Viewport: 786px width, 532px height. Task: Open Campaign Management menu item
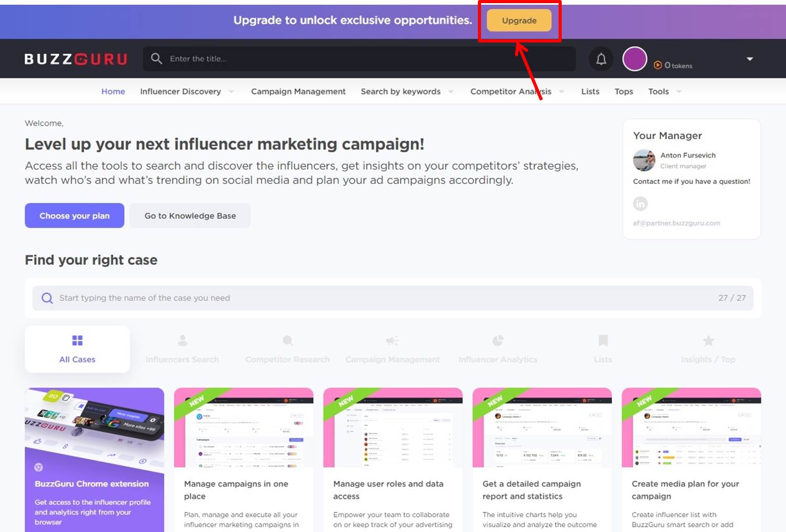tap(298, 91)
